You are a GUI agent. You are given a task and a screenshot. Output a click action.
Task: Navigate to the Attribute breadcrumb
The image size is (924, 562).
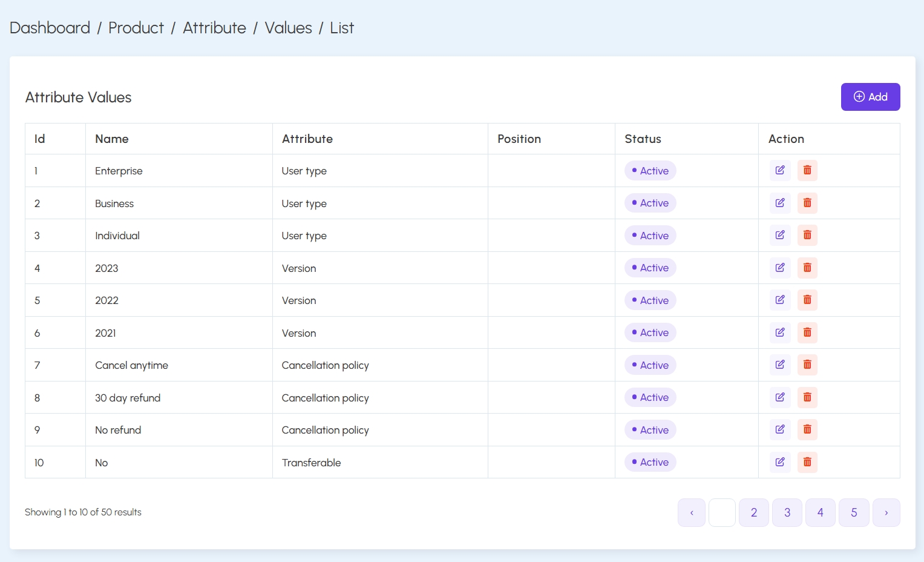(214, 28)
